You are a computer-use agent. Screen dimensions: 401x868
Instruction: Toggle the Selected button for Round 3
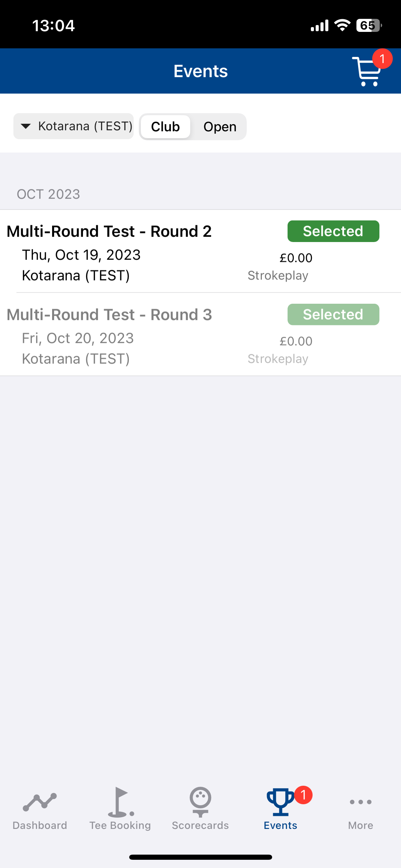[333, 314]
